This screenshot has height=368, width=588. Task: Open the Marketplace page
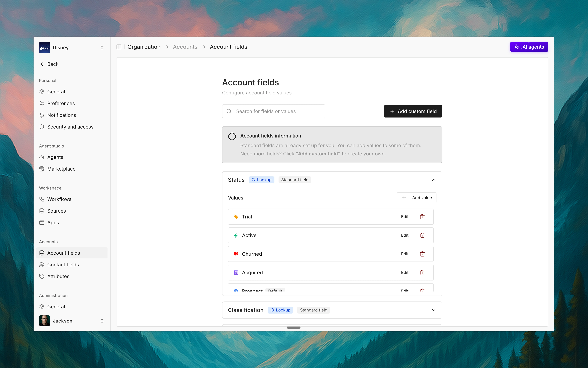click(x=72, y=169)
